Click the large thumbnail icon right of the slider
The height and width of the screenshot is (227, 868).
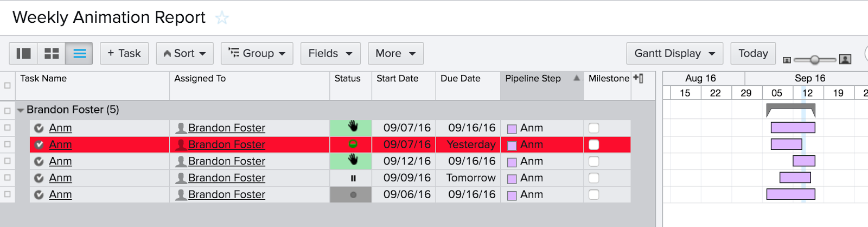[x=845, y=59]
